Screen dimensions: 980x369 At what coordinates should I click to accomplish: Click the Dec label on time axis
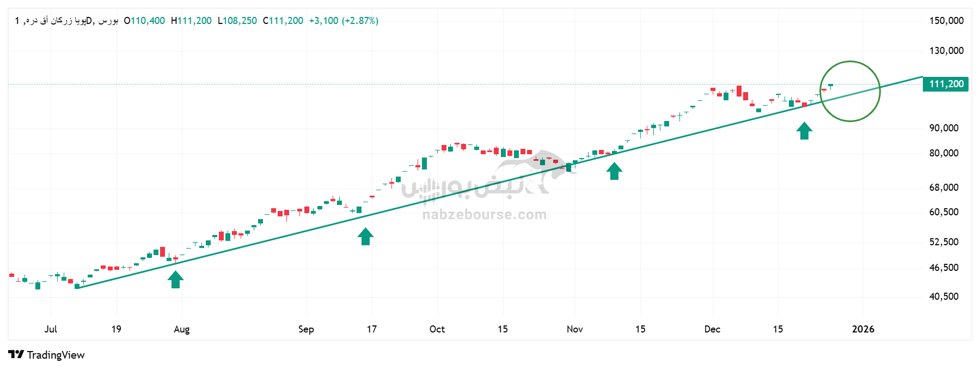pos(712,329)
